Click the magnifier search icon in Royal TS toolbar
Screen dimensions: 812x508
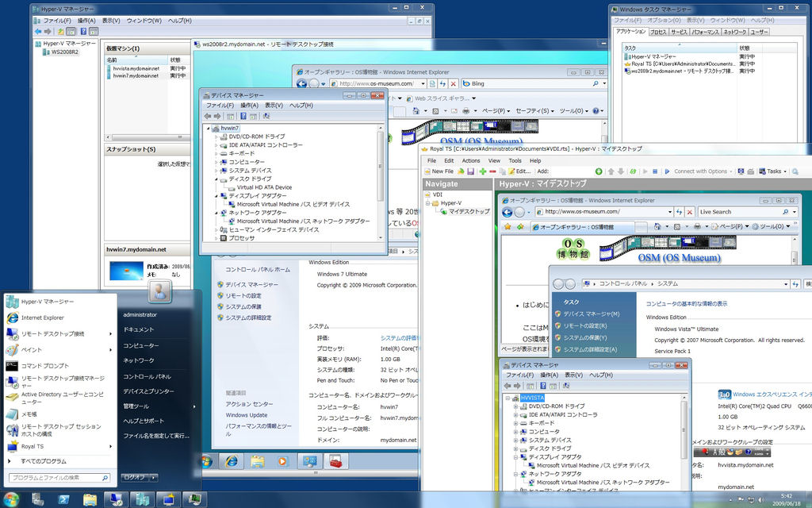pos(795,171)
